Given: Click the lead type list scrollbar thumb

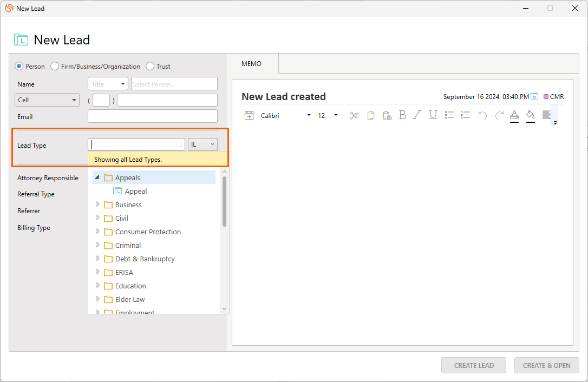Looking at the screenshot, I should click(x=224, y=202).
